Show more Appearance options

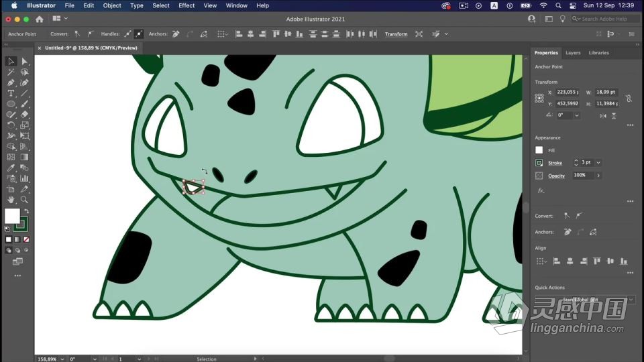click(x=630, y=201)
